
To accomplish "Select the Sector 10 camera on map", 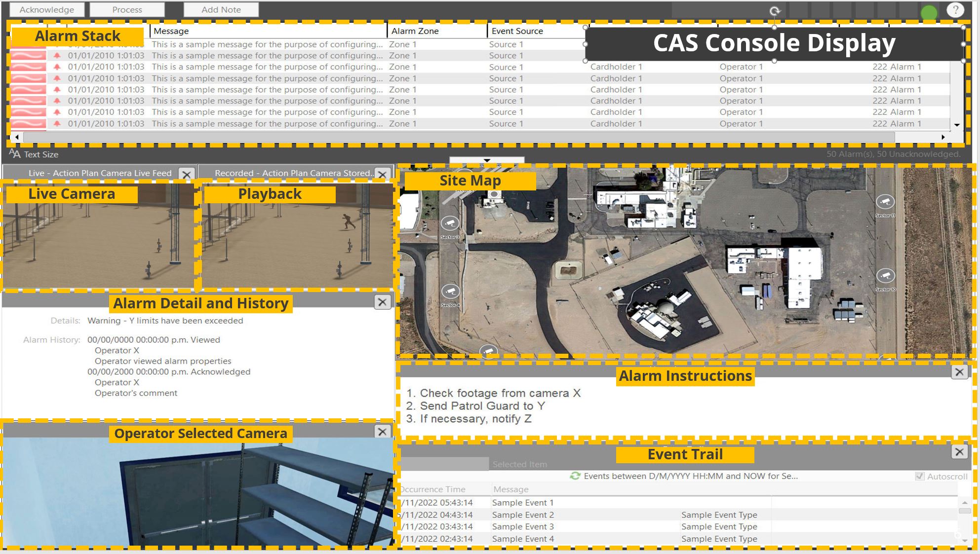I will 885,276.
